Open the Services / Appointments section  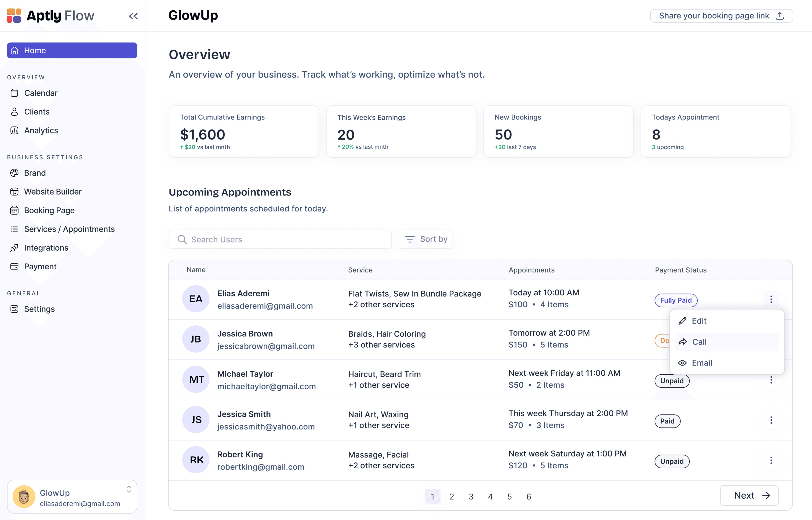pos(69,229)
